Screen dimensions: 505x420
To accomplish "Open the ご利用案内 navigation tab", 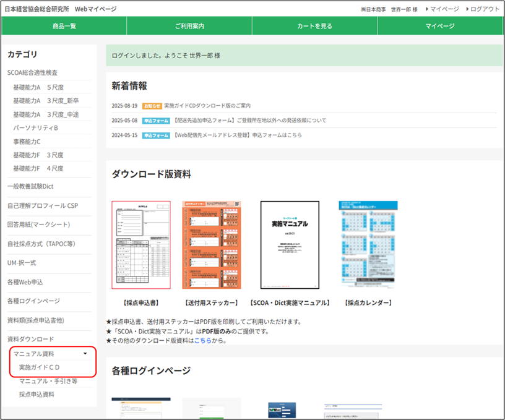I will click(x=189, y=26).
